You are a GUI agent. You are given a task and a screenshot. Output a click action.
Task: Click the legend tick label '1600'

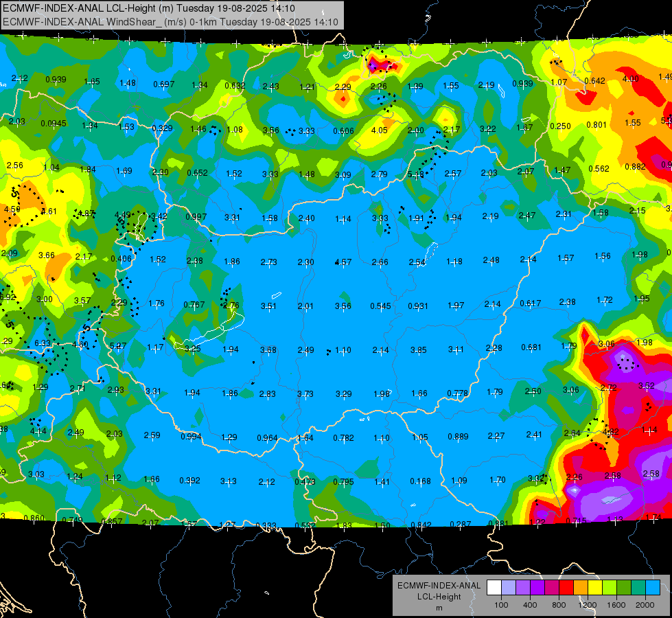pyautogui.click(x=616, y=605)
